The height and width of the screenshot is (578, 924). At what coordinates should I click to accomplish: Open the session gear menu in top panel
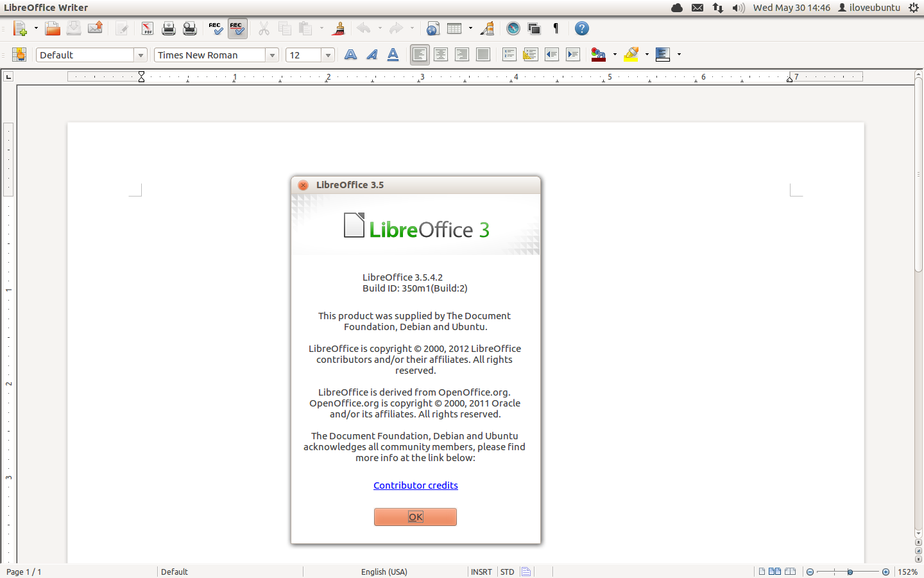pyautogui.click(x=914, y=8)
